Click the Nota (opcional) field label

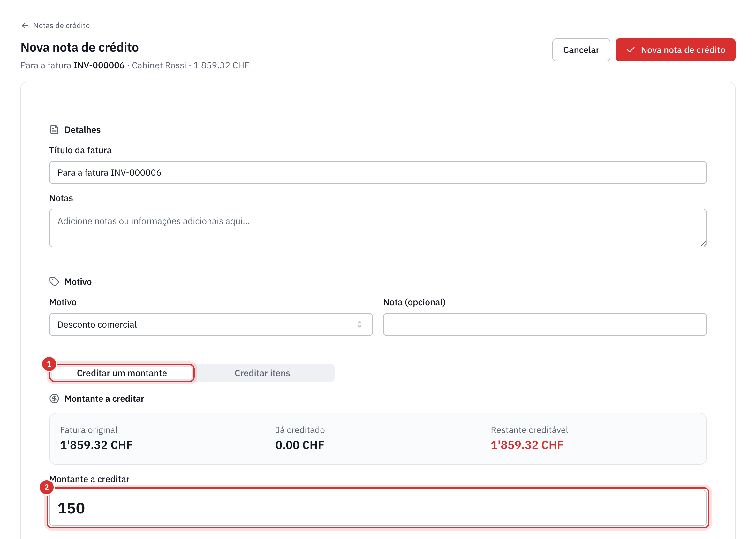[x=414, y=302]
